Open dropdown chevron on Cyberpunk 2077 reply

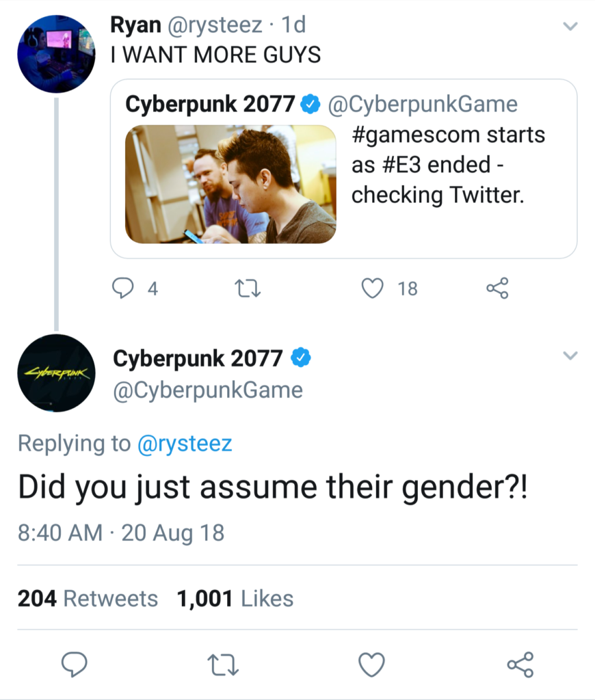[570, 355]
